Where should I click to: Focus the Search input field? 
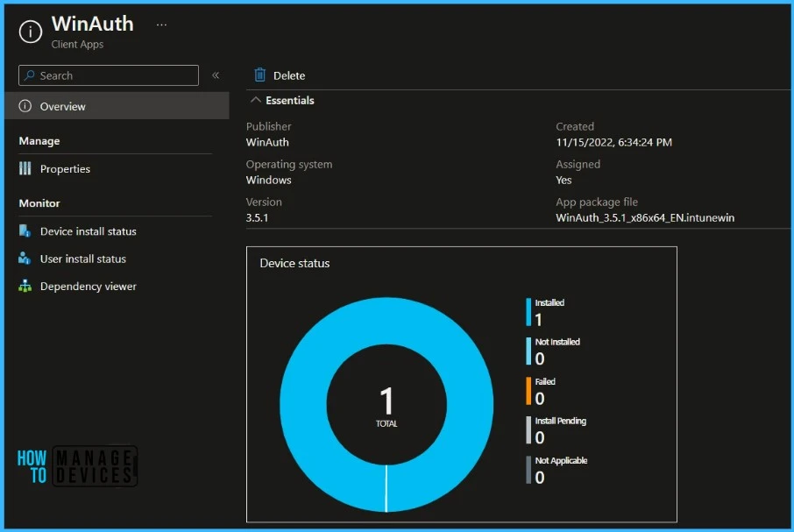tap(109, 75)
